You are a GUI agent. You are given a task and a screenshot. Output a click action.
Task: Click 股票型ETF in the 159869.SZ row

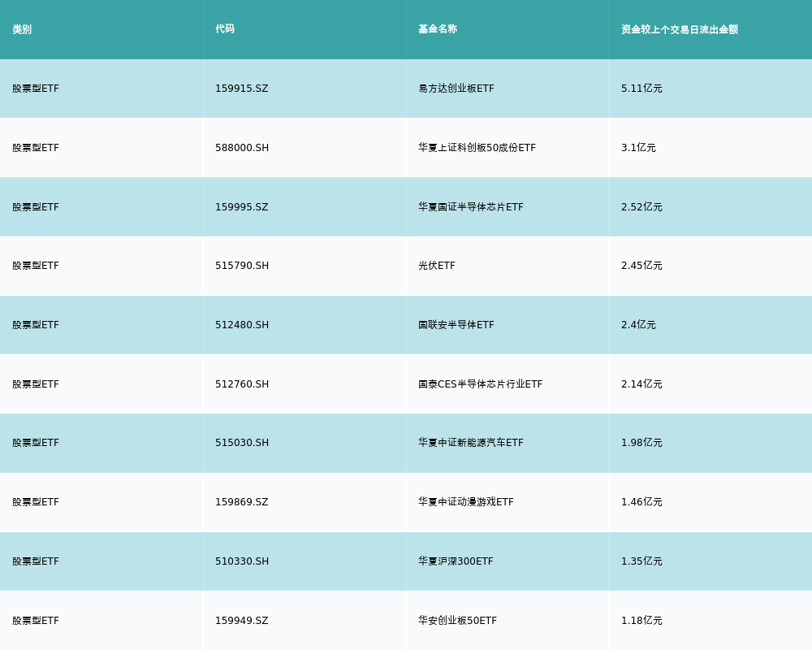tap(36, 502)
